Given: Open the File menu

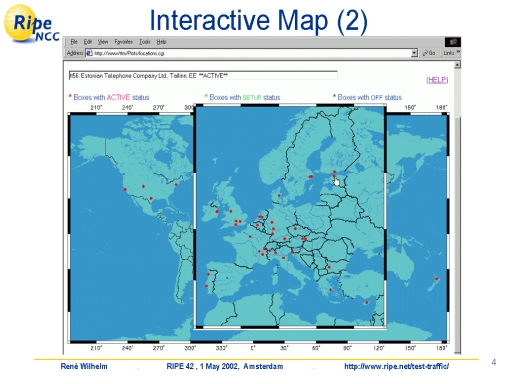Looking at the screenshot, I should pos(74,42).
